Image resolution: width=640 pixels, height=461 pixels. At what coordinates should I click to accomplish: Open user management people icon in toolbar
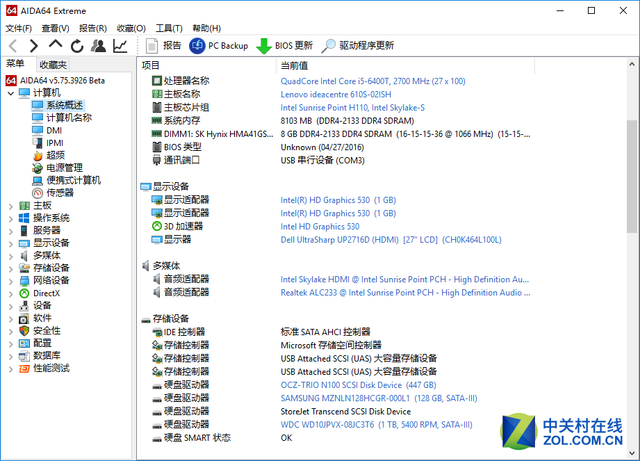tap(98, 46)
